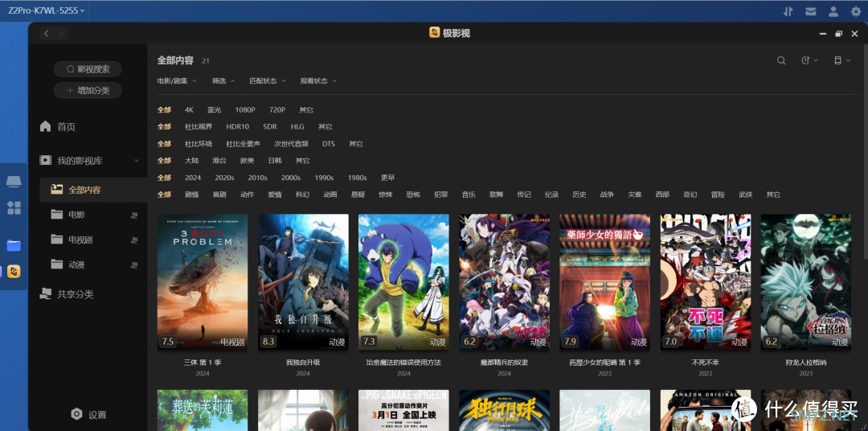Viewport: 868px width, 431px height.
Task: Open the sort order dropdown
Action: point(810,60)
